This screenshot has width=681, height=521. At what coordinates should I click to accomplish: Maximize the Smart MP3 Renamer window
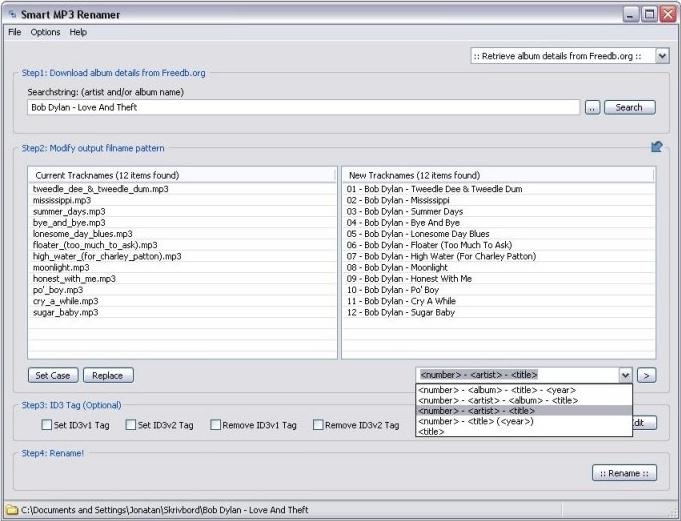(649, 14)
